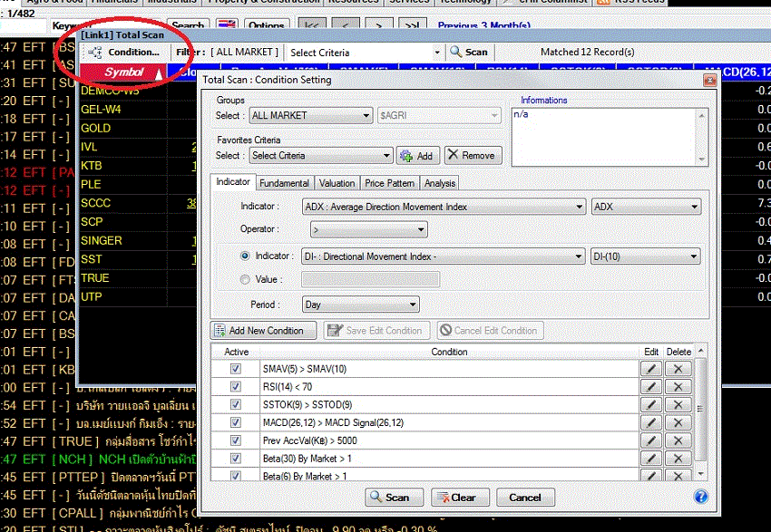771x532 pixels.
Task: Select the GEL-W4 row in scan results
Action: (x=138, y=110)
